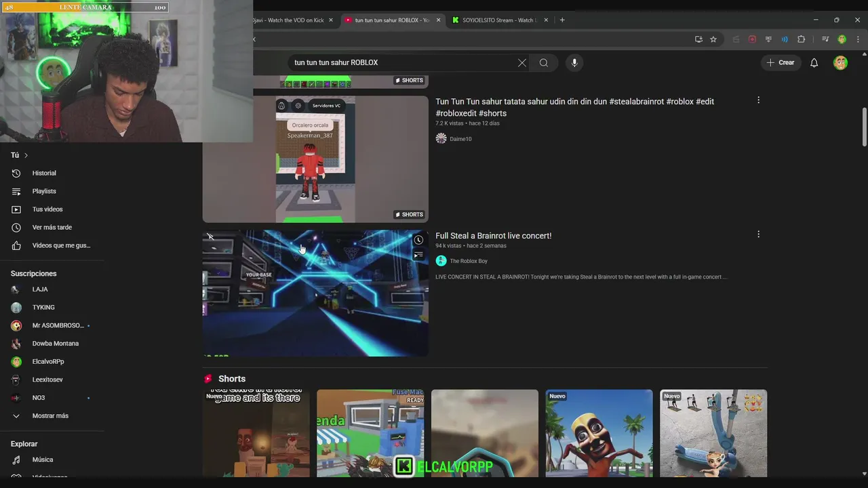Click red extension icon in Chrome toolbar
This screenshot has width=868, height=488.
point(752,39)
